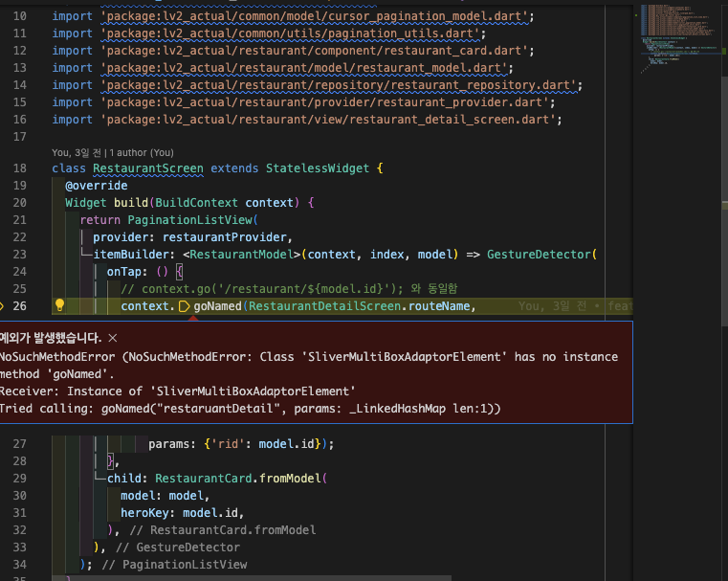The image size is (728, 581).
Task: Click line number 18 in the gutter
Action: click(19, 168)
